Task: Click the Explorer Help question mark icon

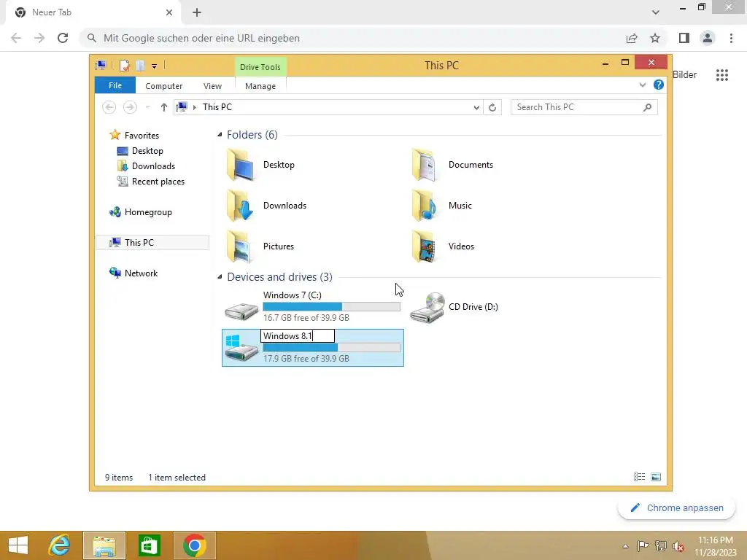Action: 659,85
